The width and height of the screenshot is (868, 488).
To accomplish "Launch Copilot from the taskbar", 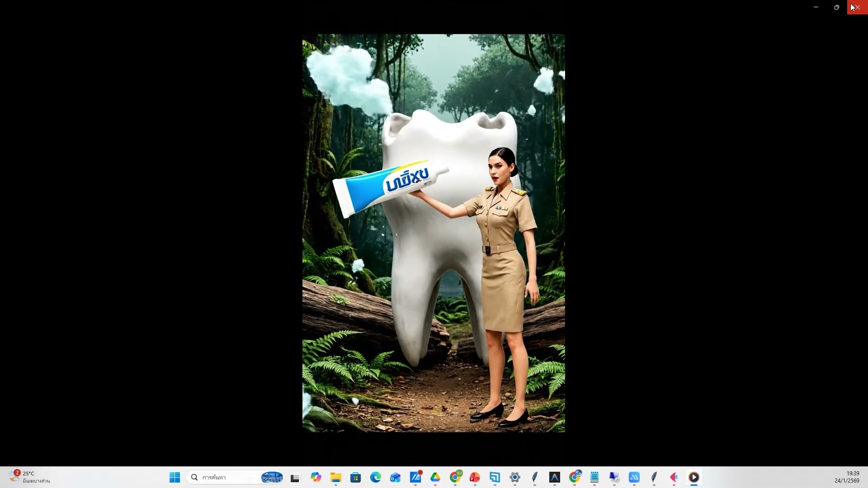I will pyautogui.click(x=316, y=477).
